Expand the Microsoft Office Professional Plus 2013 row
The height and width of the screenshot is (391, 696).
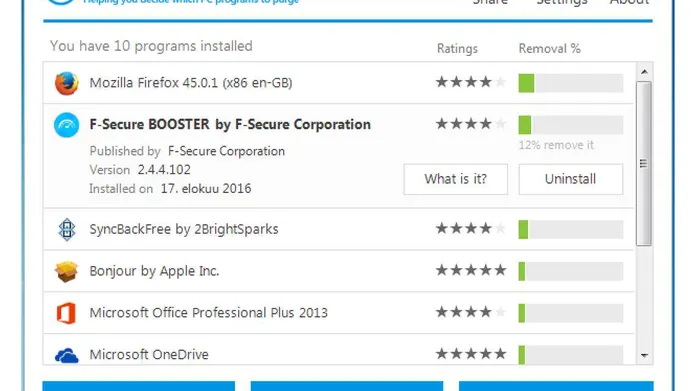(x=339, y=313)
